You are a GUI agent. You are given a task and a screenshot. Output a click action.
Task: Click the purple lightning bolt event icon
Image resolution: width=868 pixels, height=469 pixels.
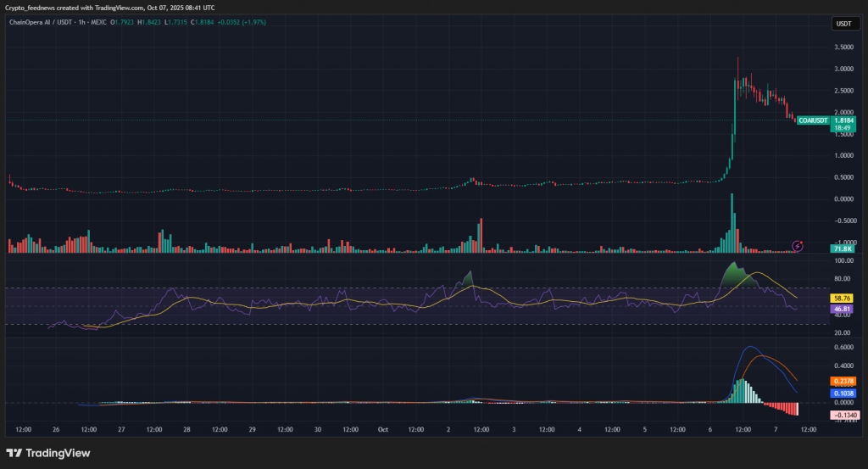pyautogui.click(x=797, y=245)
